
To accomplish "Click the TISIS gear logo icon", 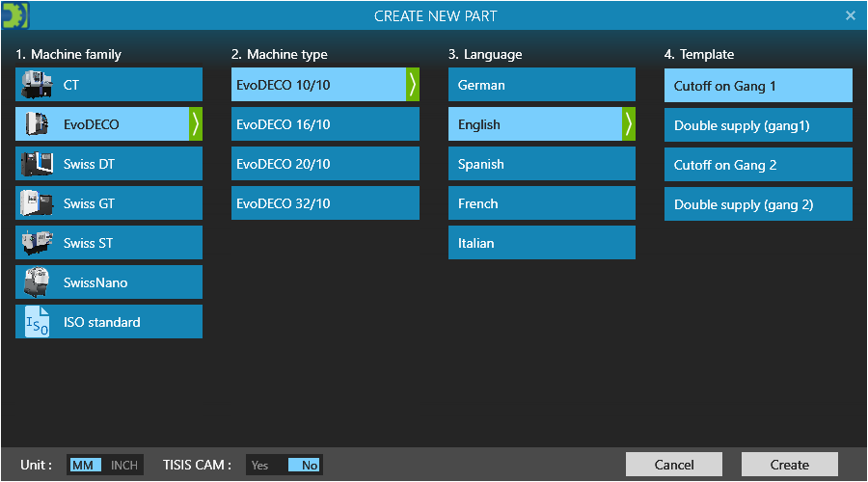I will 15,15.
